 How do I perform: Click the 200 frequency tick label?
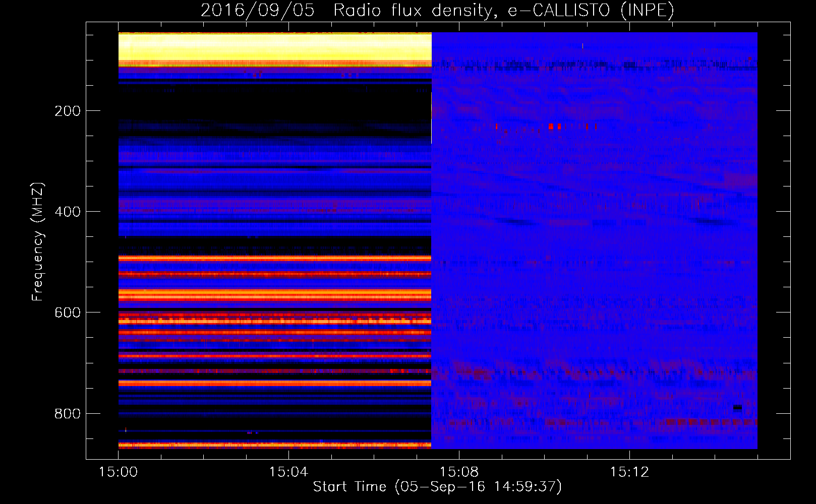[x=68, y=111]
